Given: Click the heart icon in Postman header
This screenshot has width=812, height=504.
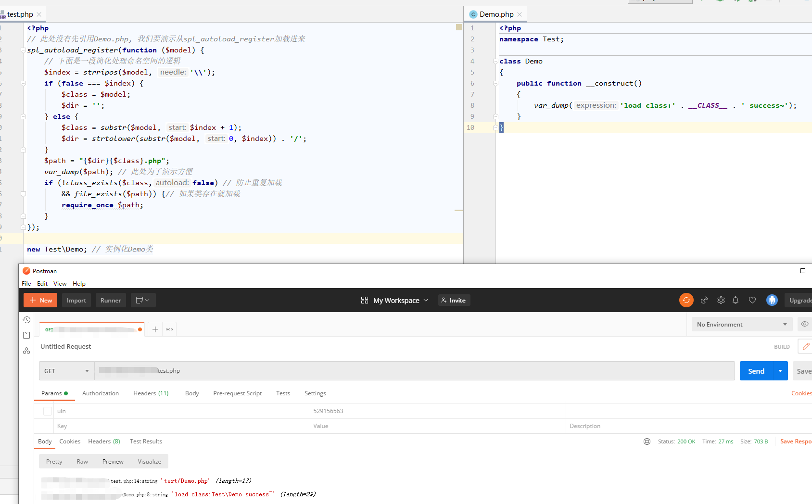Looking at the screenshot, I should coord(752,300).
